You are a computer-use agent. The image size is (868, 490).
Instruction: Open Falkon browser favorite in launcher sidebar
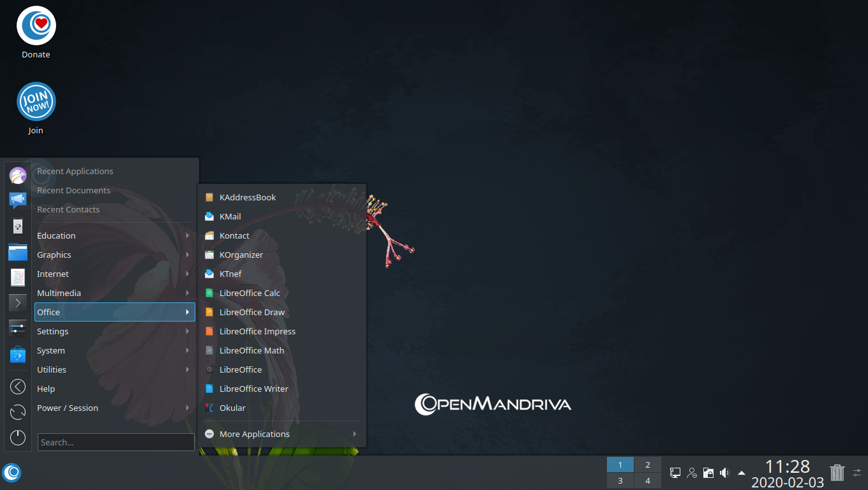pyautogui.click(x=18, y=175)
